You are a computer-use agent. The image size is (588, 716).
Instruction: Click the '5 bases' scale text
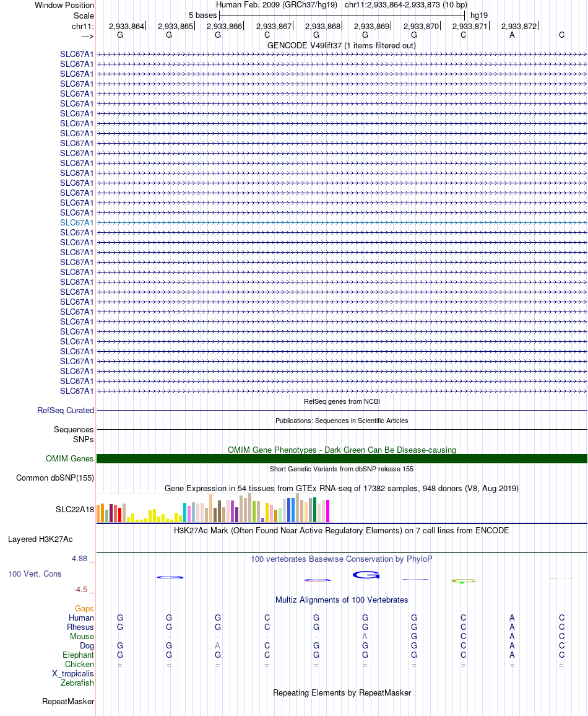(x=202, y=15)
